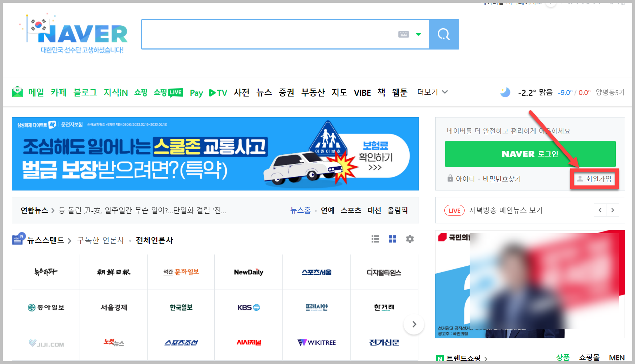The height and width of the screenshot is (364, 635).
Task: Open 문화일보 press logo
Action: click(x=181, y=272)
